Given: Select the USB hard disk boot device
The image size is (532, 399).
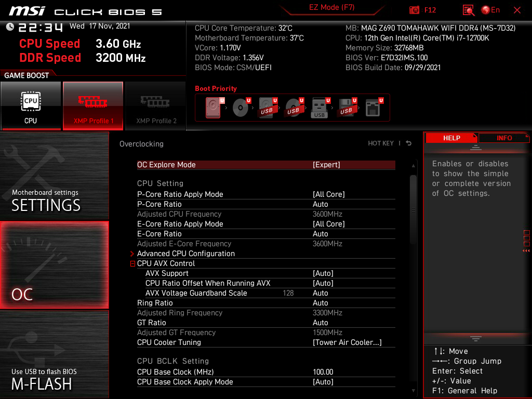Looking at the screenshot, I should pyautogui.click(x=268, y=108).
